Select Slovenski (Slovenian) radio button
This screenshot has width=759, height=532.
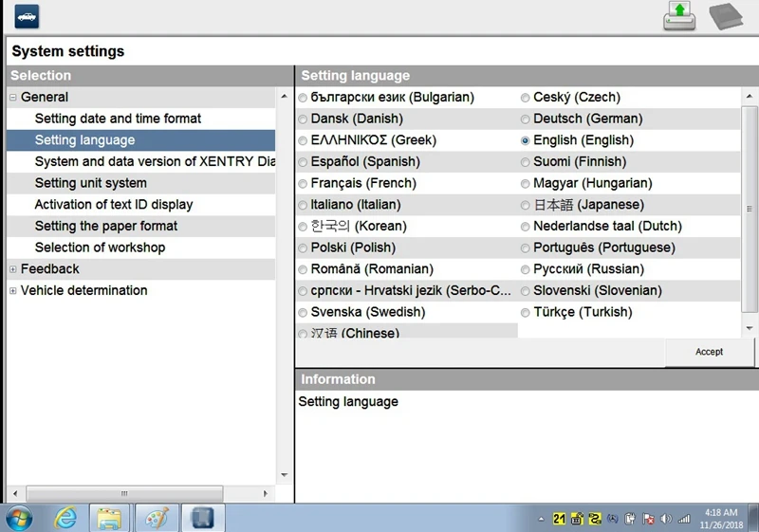[526, 291]
